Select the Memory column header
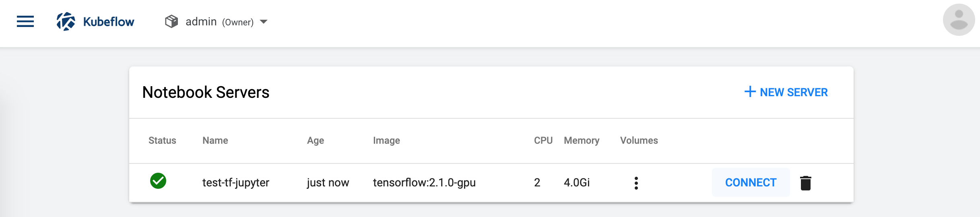Image resolution: width=980 pixels, height=217 pixels. pos(582,141)
